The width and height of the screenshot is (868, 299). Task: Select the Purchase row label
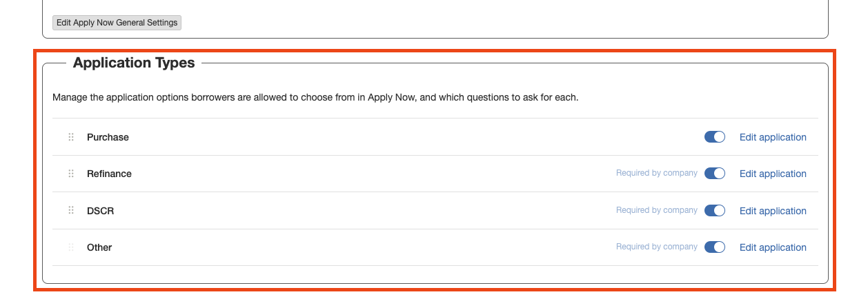tap(108, 137)
